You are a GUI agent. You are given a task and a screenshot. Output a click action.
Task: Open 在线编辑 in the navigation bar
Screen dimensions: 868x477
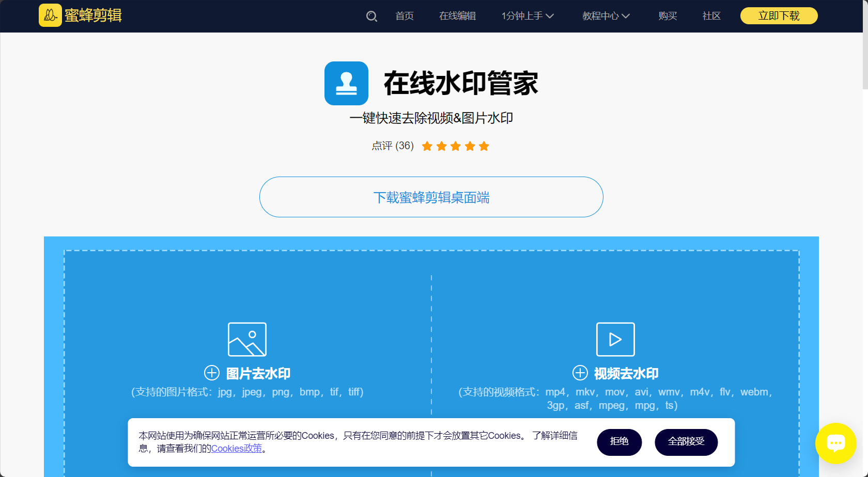(x=458, y=16)
